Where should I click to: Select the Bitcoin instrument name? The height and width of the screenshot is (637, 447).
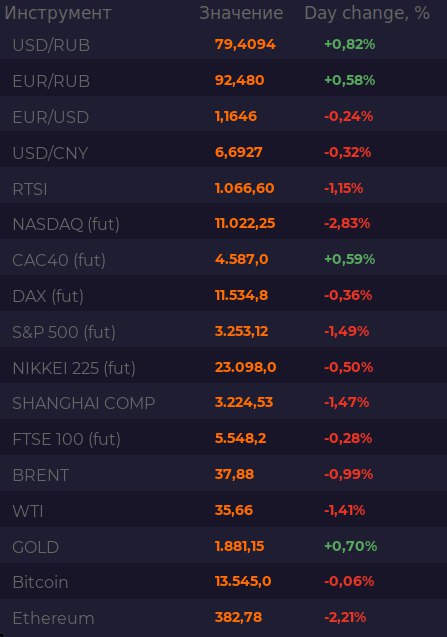coord(40,582)
